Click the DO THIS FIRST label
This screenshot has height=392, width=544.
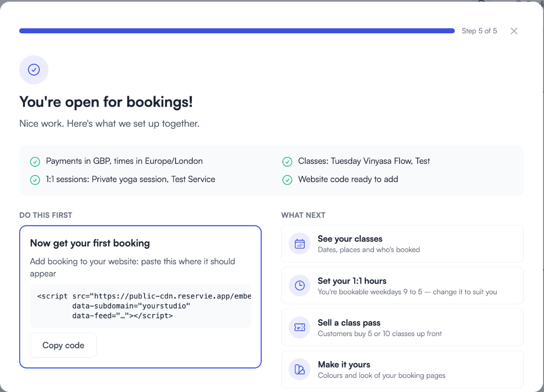[46, 215]
